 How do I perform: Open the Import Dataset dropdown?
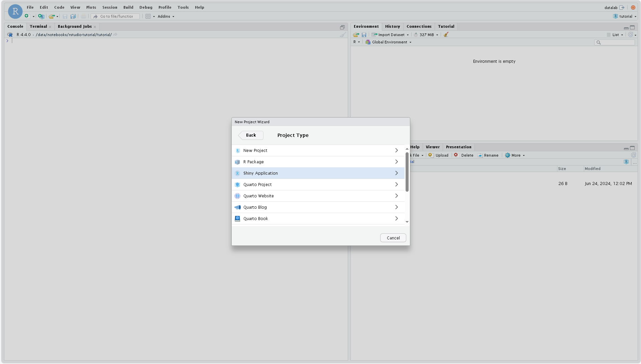[x=390, y=35]
